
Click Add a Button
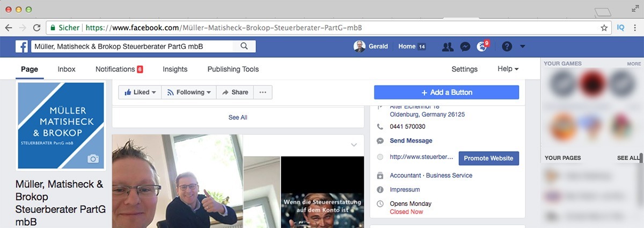[x=447, y=92]
